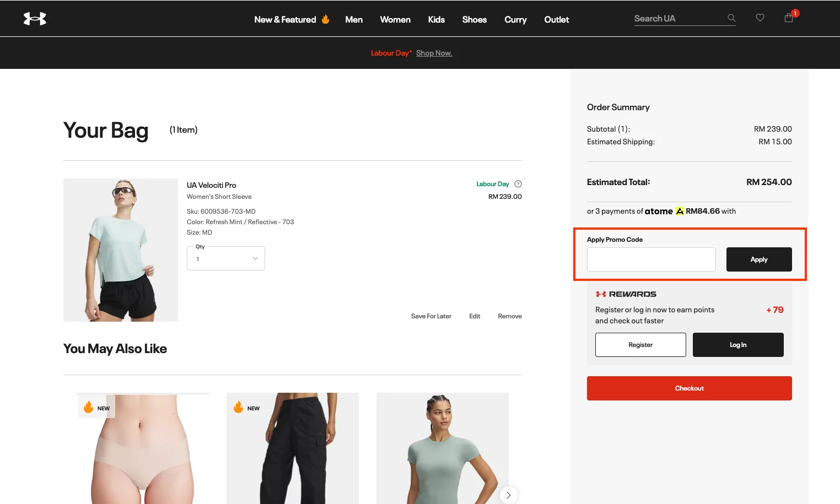Click the atome logo
840x504 pixels.
[664, 211]
